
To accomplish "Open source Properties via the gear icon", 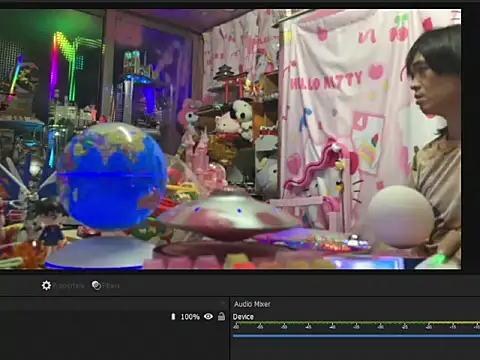I will tap(46, 285).
